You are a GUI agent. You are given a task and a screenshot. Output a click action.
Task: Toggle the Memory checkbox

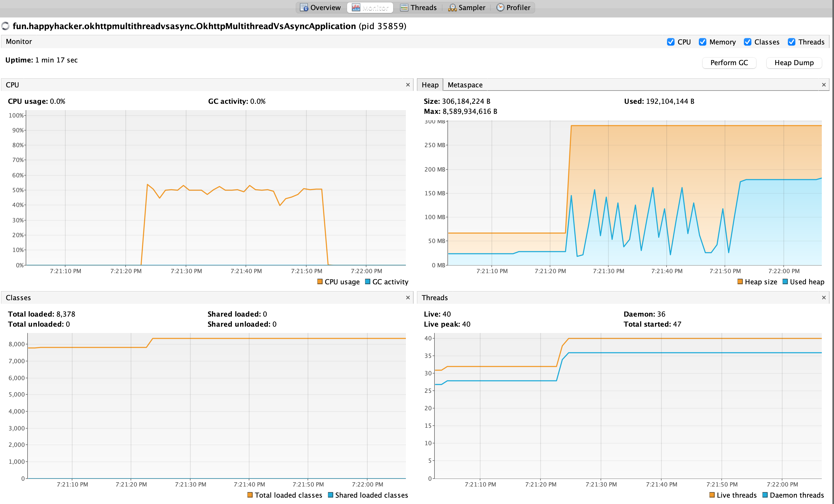pos(702,42)
